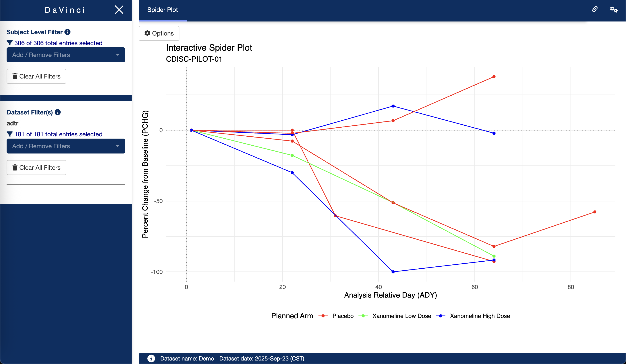626x364 pixels.
Task: Click the gear icon on the Options button
Action: pos(147,33)
